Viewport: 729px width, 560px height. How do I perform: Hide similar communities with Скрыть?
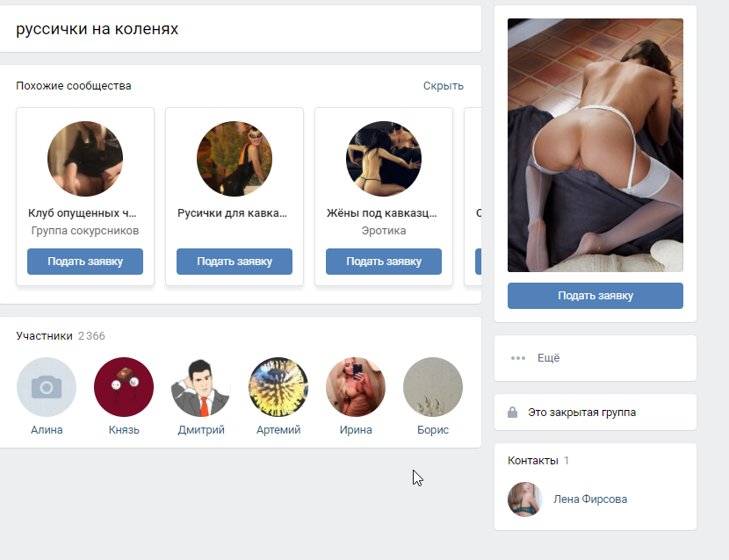pos(443,86)
